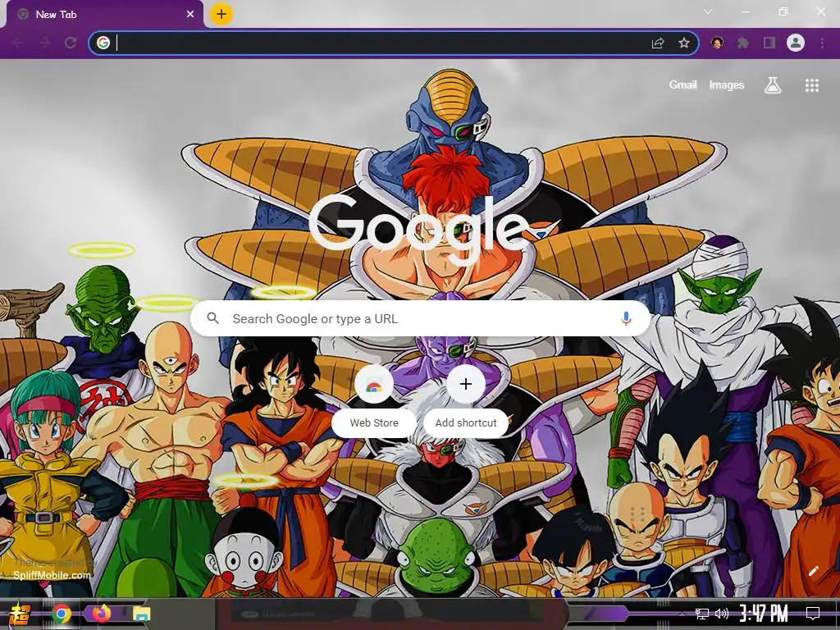
Task: Open the Gmail link
Action: pyautogui.click(x=683, y=84)
